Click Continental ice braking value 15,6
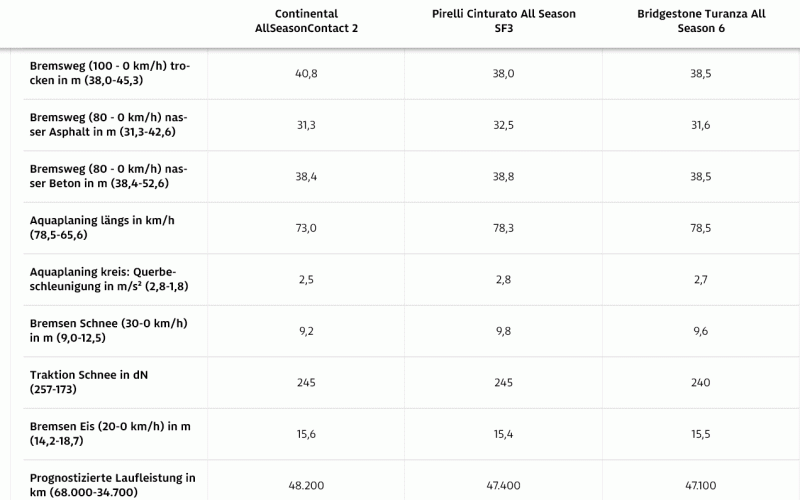Image resolution: width=800 pixels, height=500 pixels. tap(307, 434)
